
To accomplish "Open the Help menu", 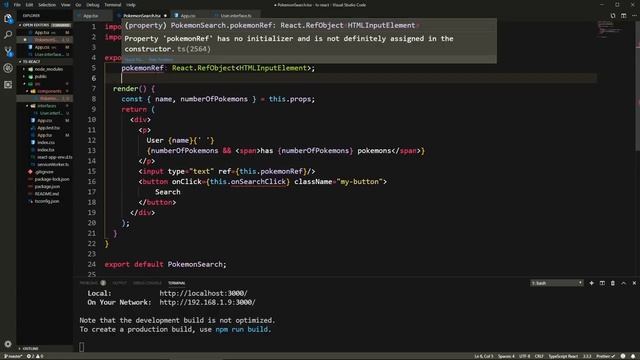I will pos(131,5).
